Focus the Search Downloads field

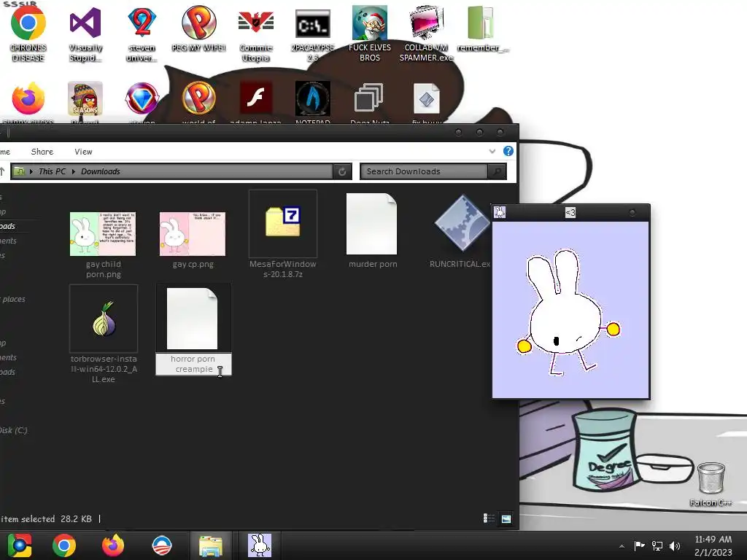[424, 171]
